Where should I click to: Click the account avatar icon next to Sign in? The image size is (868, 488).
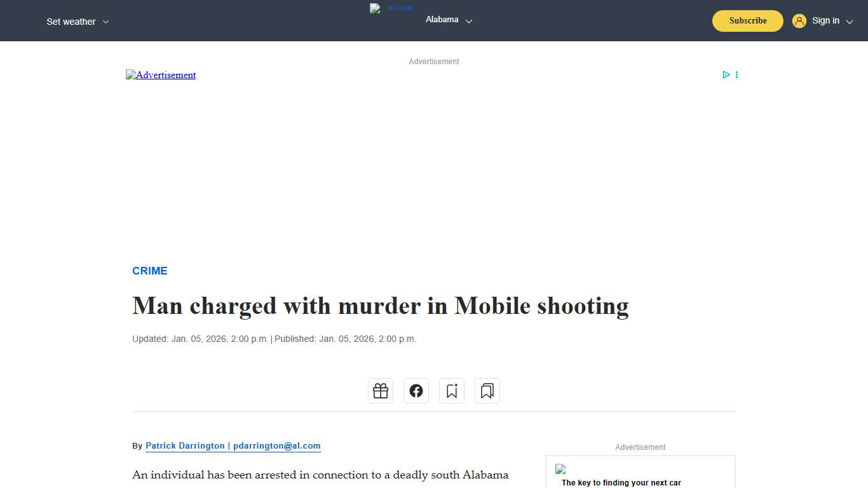799,20
